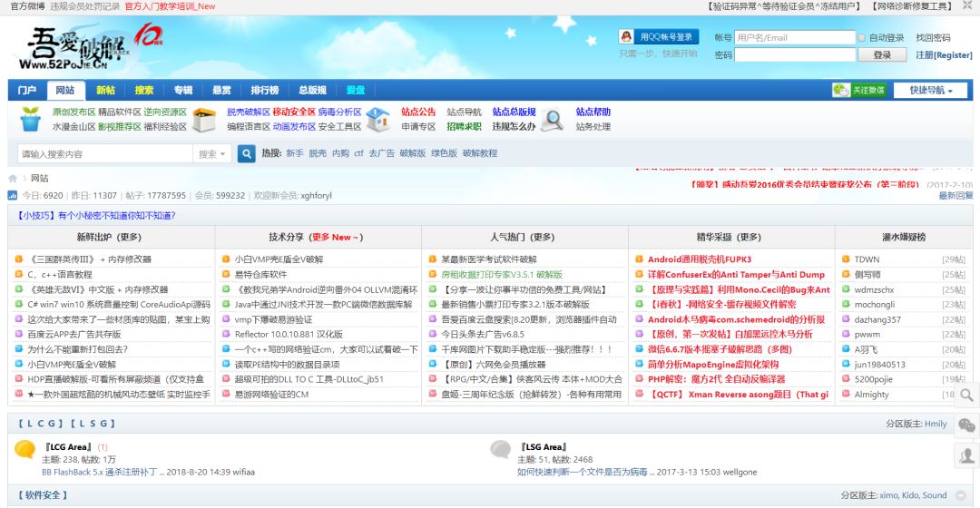980x508 pixels.
Task: Select the 总版规 nav tab
Action: (312, 90)
